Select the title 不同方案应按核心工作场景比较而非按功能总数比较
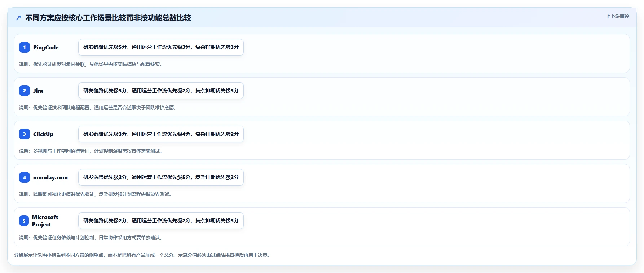This screenshot has width=644, height=273. click(108, 18)
